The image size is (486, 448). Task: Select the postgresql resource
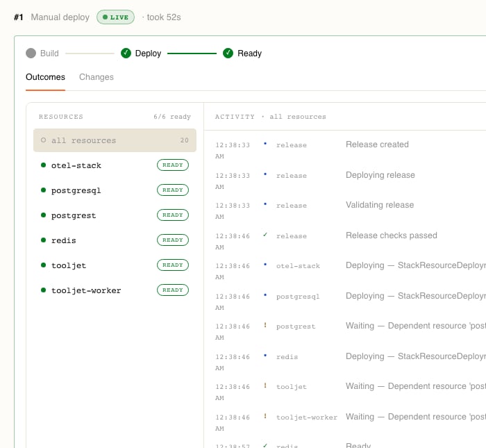115,190
